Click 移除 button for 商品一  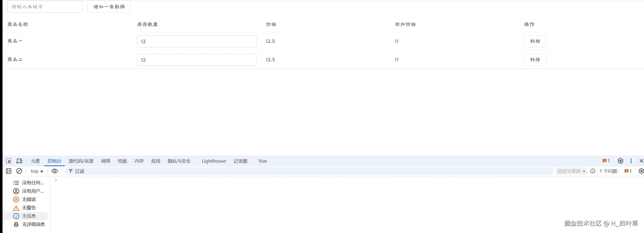coord(535,41)
